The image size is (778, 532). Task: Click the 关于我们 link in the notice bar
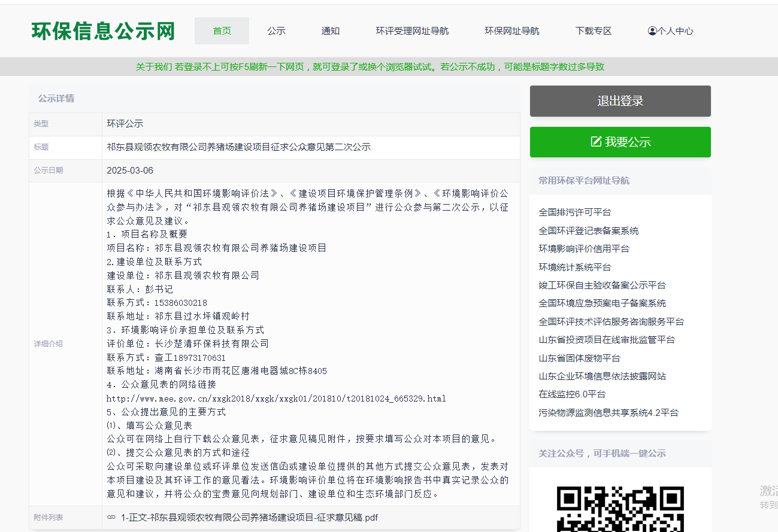[x=154, y=67]
